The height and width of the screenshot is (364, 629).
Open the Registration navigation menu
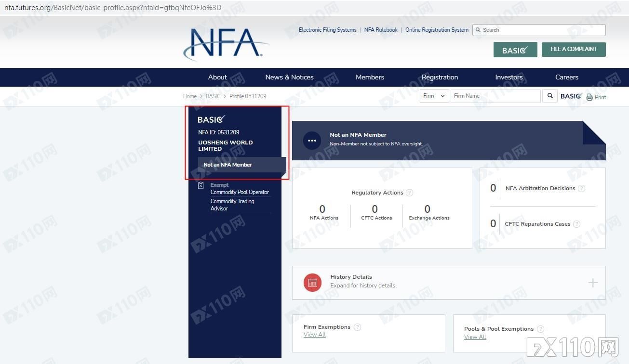(440, 77)
